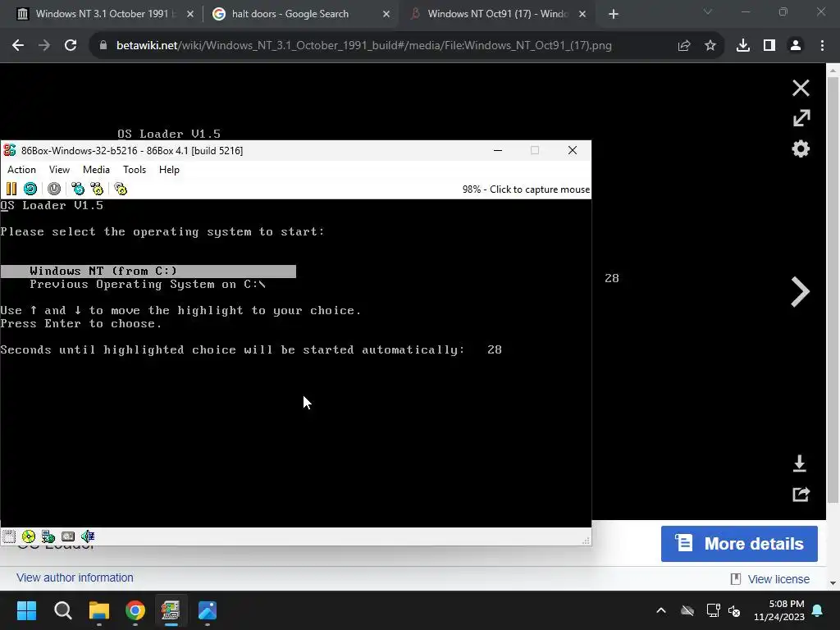Go back in Chrome

(18, 46)
